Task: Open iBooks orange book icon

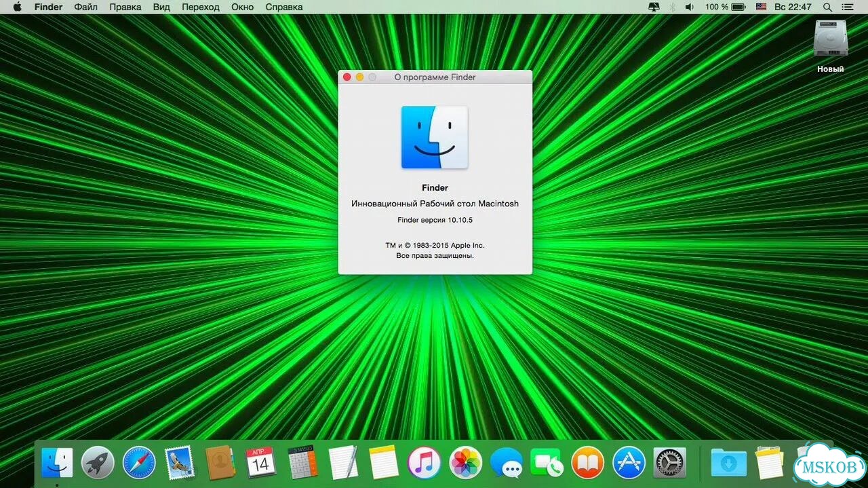Action: pos(588,463)
